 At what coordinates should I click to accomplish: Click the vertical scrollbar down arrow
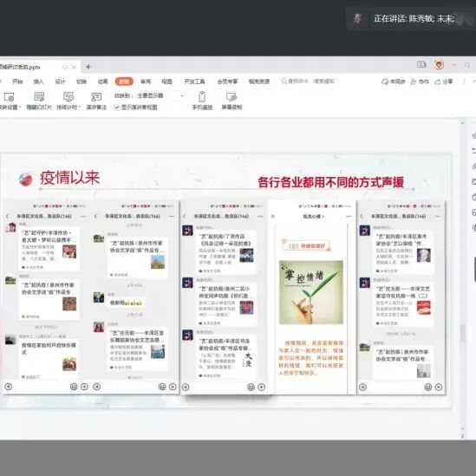pos(463,428)
